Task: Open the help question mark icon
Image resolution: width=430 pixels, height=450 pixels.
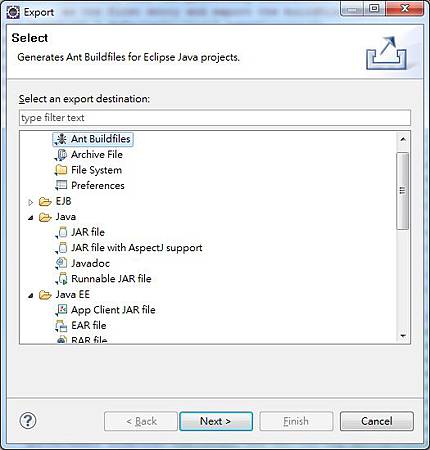Action: click(28, 421)
